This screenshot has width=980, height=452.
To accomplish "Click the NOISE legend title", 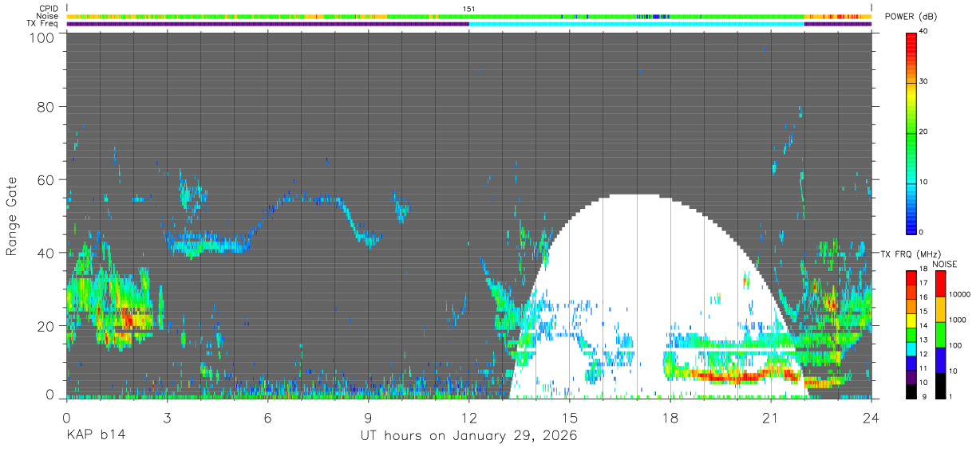I will tap(945, 264).
